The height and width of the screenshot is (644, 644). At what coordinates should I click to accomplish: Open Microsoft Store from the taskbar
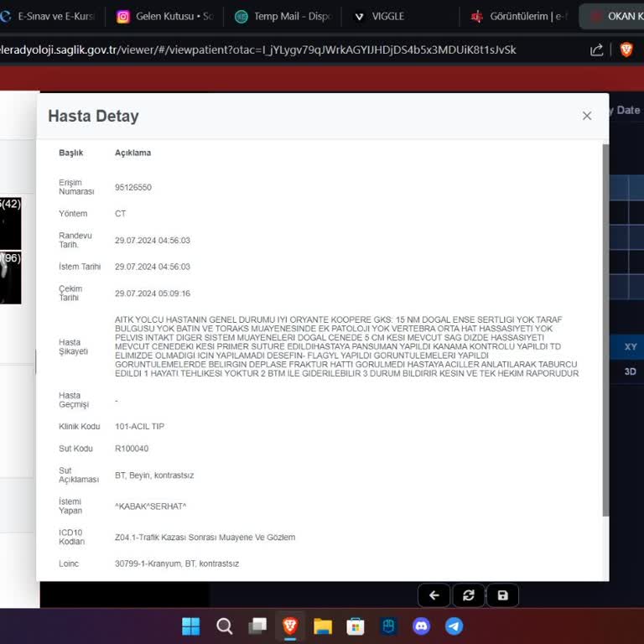click(356, 626)
